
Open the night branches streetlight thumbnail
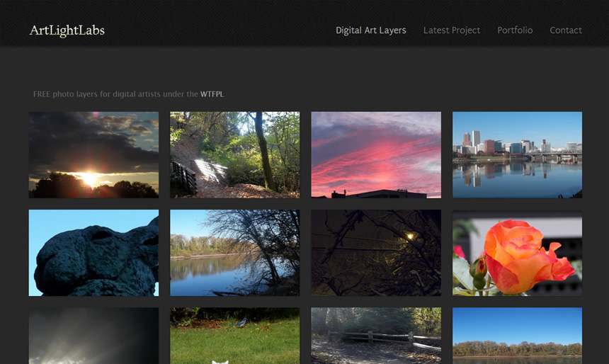[376, 253]
